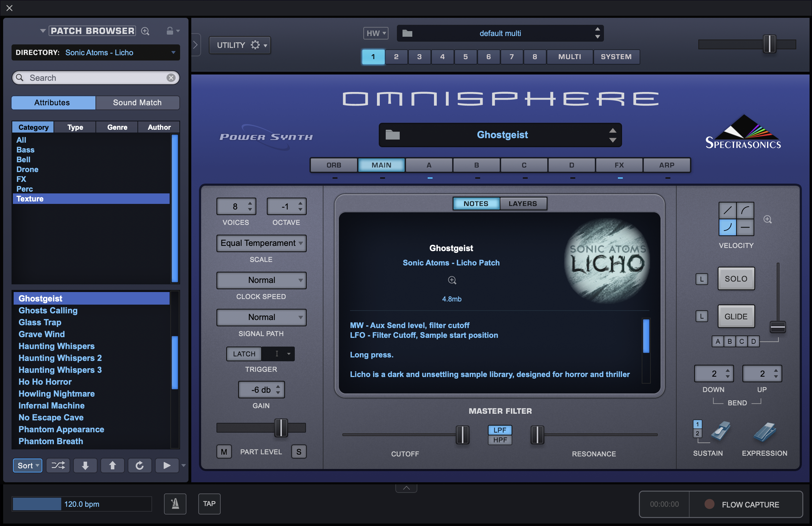This screenshot has height=526, width=812.
Task: Switch to the ORB tab
Action: tap(334, 165)
